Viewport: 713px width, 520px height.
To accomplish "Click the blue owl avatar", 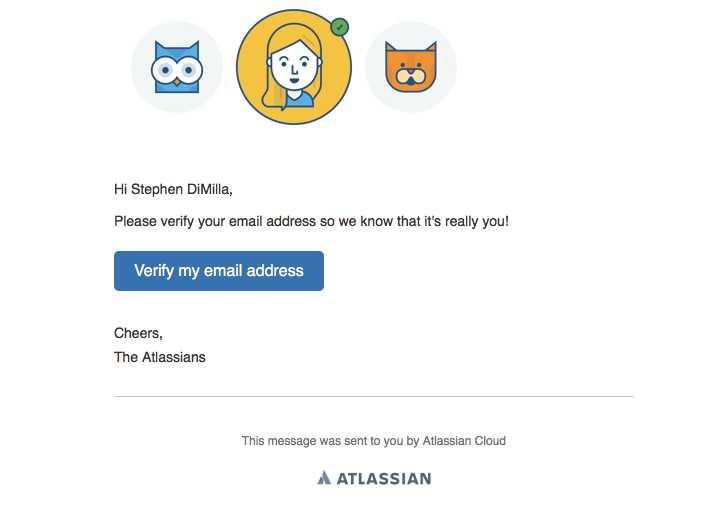I will coord(177,67).
